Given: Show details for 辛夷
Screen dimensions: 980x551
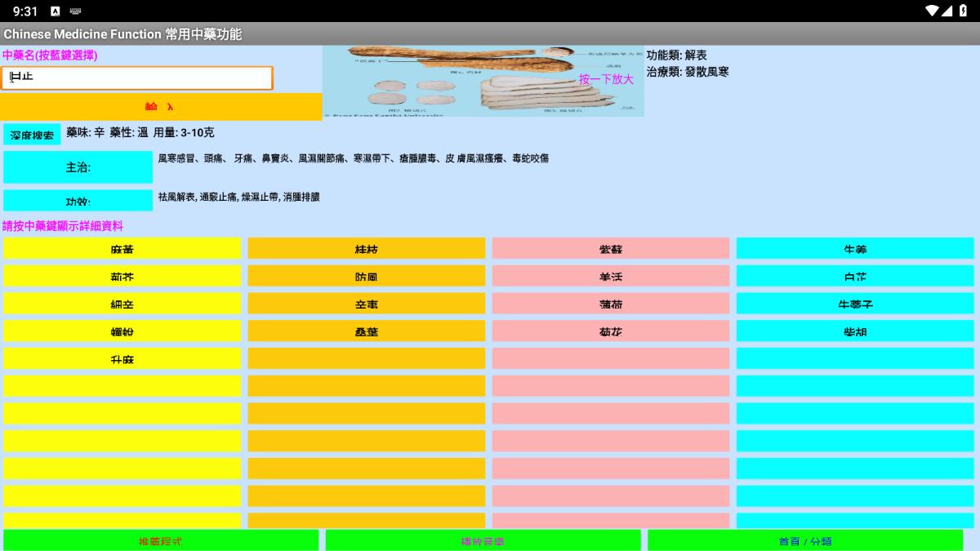Looking at the screenshot, I should [x=367, y=304].
